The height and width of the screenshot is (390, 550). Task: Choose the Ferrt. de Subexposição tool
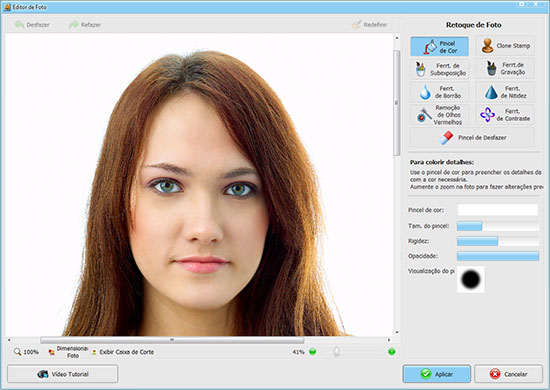coord(440,69)
